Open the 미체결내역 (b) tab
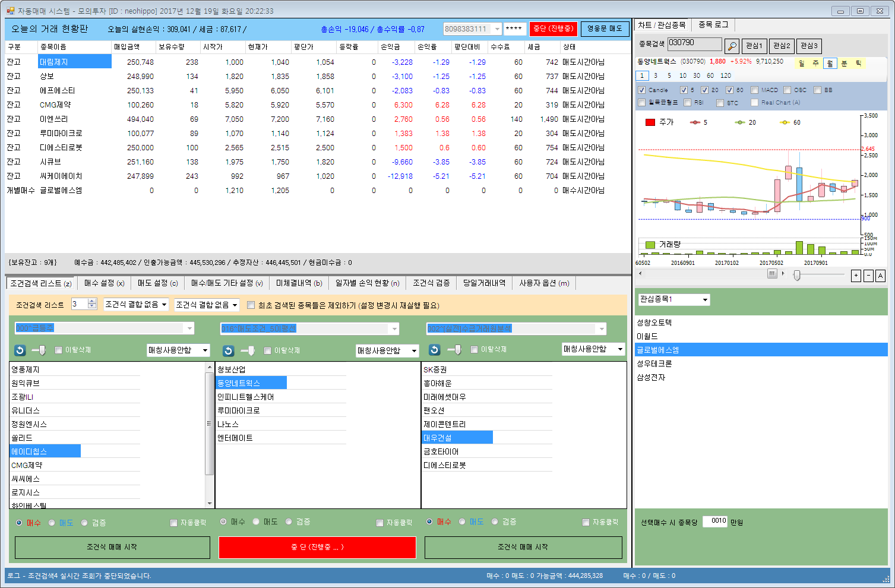This screenshot has height=588, width=895. tap(299, 283)
